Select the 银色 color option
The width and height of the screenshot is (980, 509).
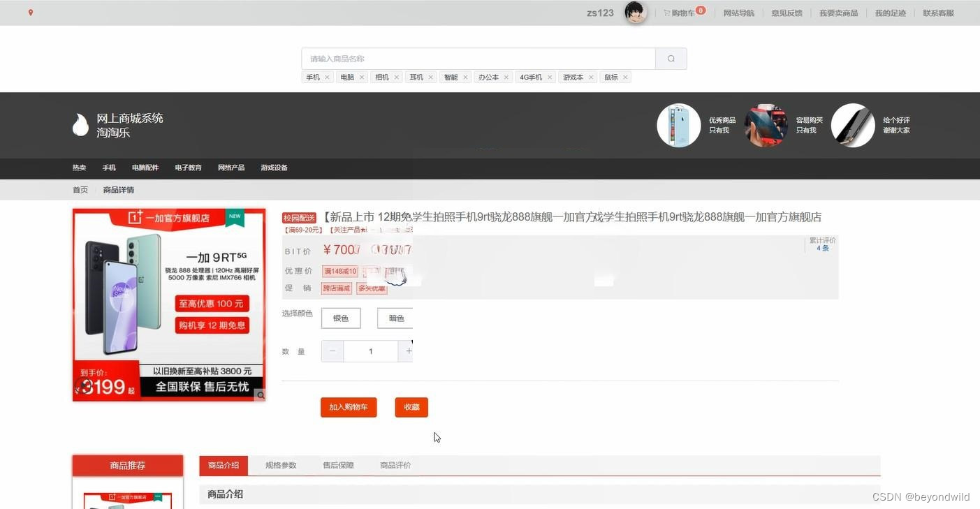pyautogui.click(x=341, y=318)
